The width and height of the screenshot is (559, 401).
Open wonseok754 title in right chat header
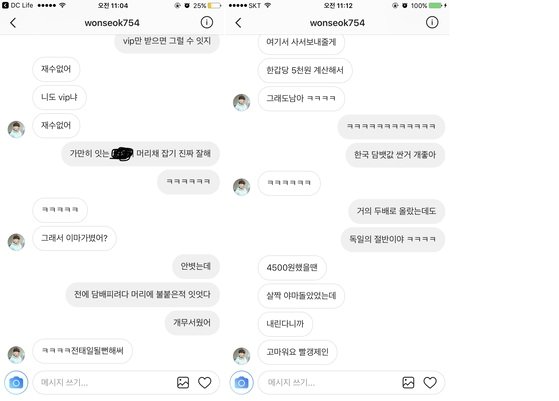point(337,23)
